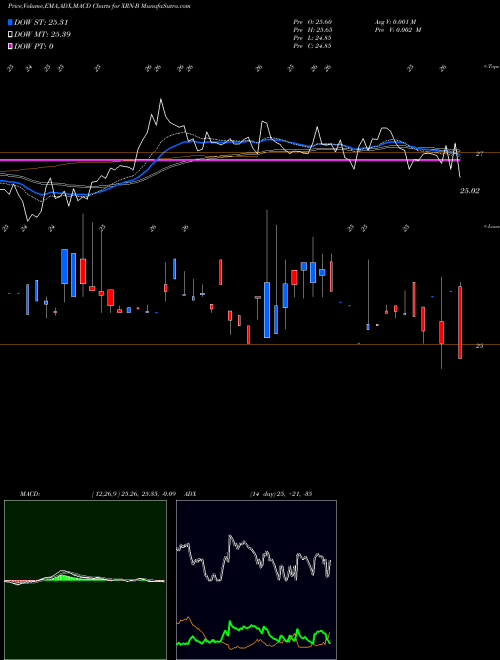Click the ADX (14 day) values text

click(x=281, y=494)
